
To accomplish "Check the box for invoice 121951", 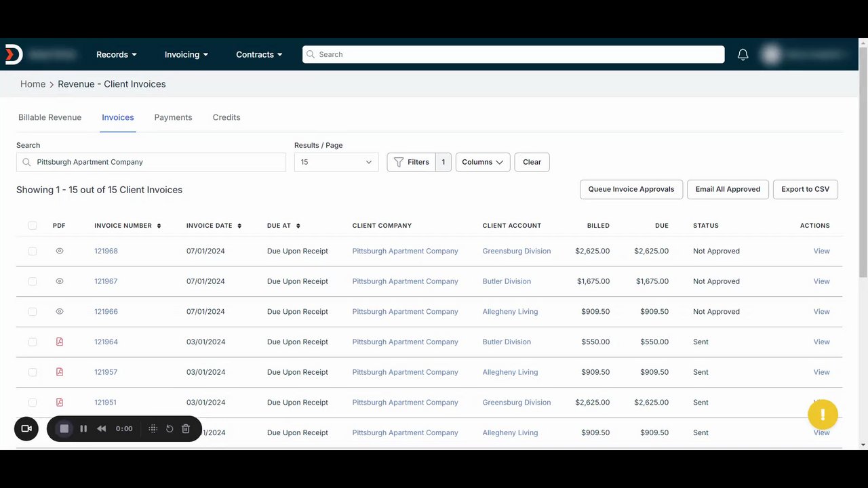I will point(33,403).
